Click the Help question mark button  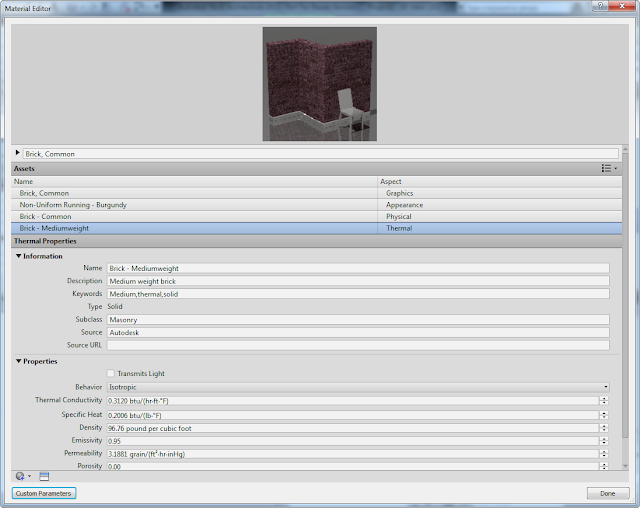point(600,6)
